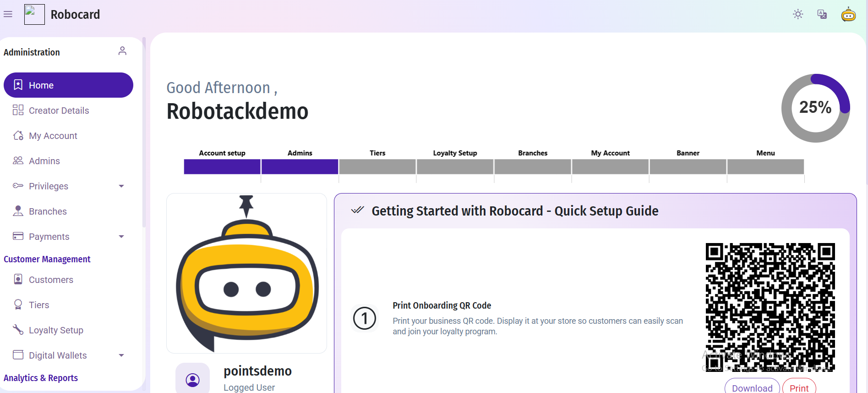
Task: Click the Tiers award icon
Action: pos(18,304)
